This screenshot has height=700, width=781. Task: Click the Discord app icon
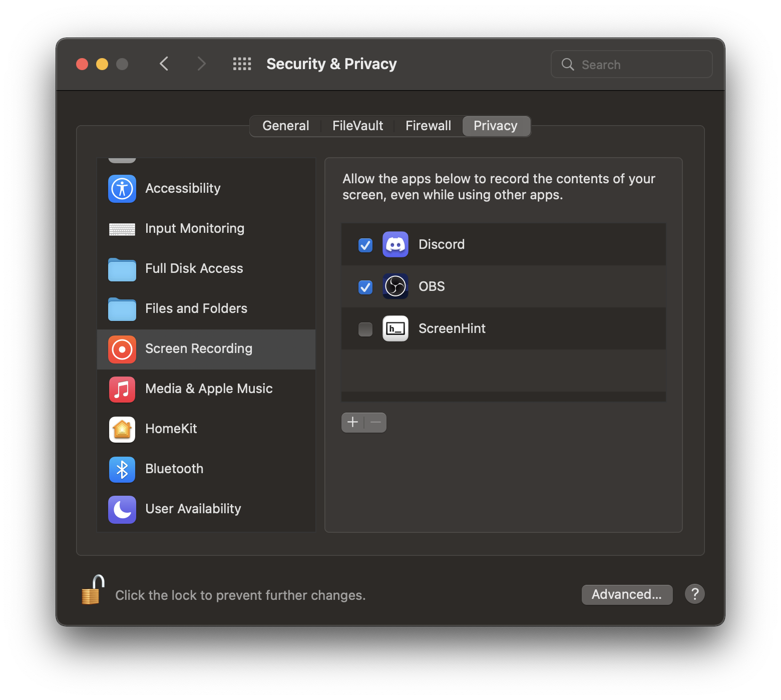(396, 244)
